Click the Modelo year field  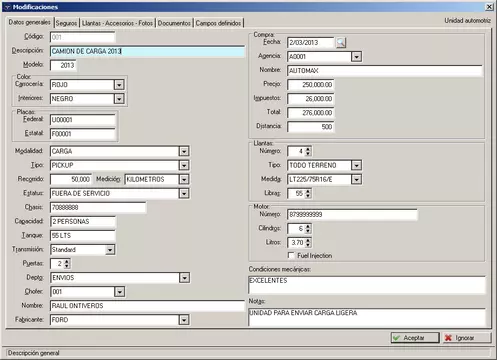[x=63, y=65]
